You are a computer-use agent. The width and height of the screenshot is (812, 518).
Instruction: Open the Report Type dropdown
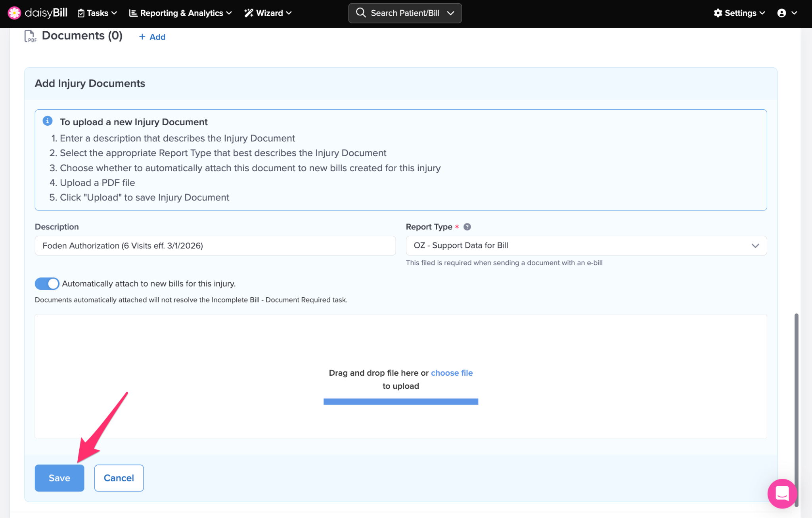(x=586, y=246)
